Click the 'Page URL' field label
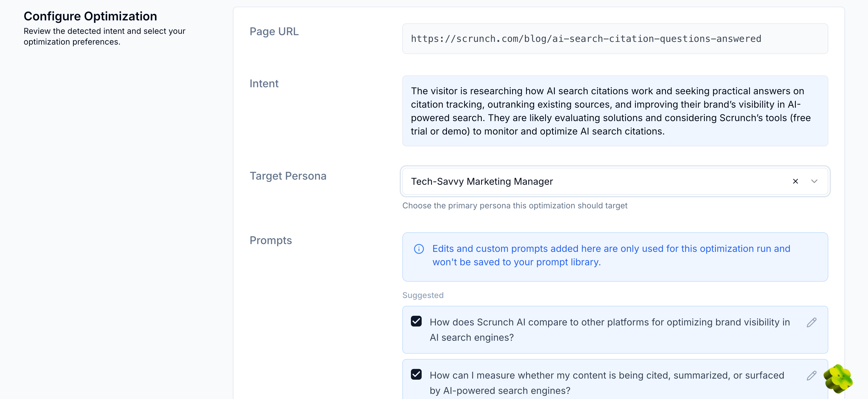This screenshot has width=868, height=399. click(274, 31)
